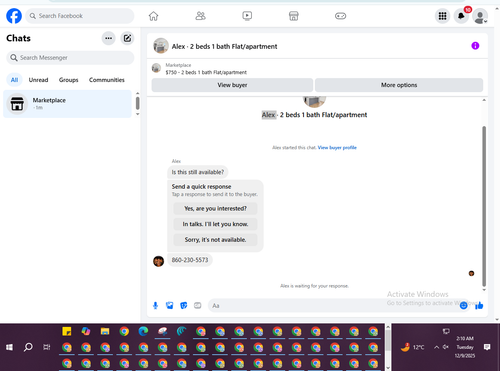Open the Friends icon in top navigation
Viewport: 500px width, 371px height.
point(200,16)
